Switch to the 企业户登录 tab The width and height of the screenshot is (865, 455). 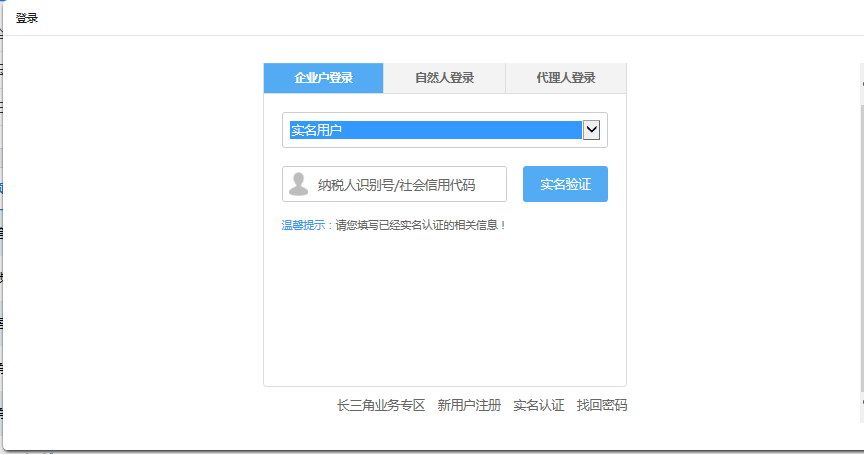click(x=323, y=78)
